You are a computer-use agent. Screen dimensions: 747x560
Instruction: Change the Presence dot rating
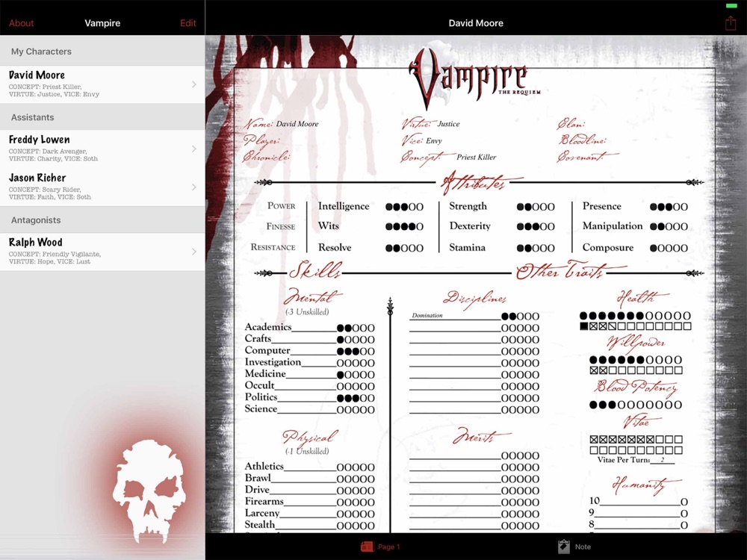click(x=669, y=207)
